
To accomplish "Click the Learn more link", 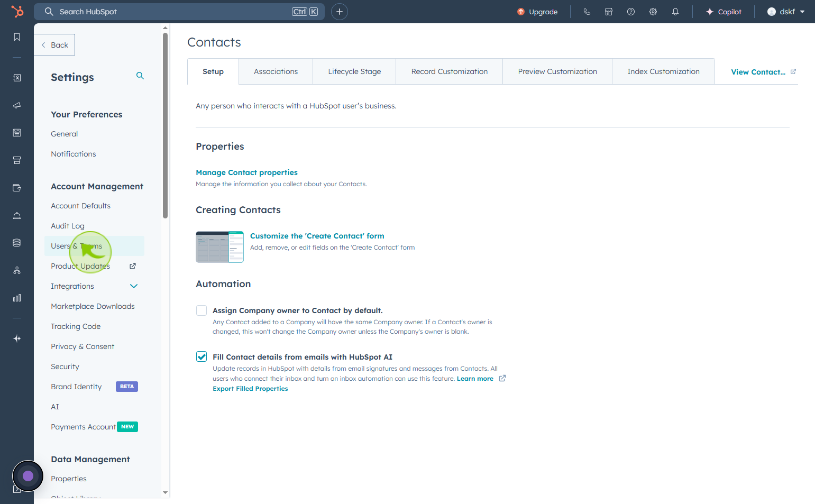I will tap(475, 379).
